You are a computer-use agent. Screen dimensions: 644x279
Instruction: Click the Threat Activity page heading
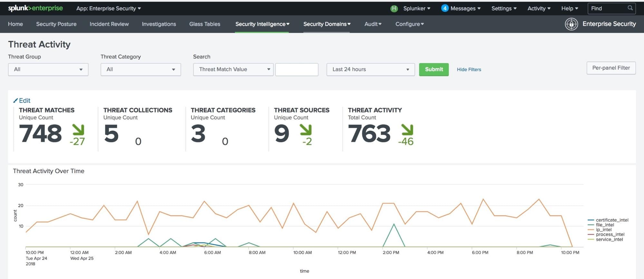tap(39, 44)
